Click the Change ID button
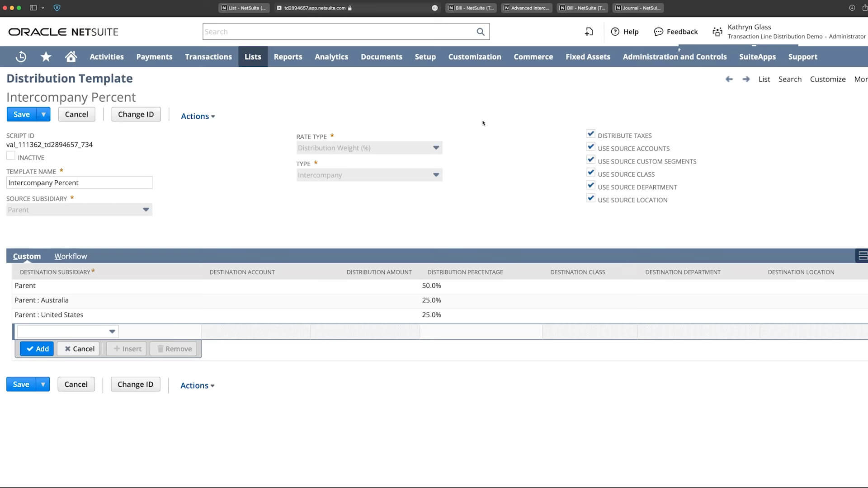 click(x=136, y=114)
